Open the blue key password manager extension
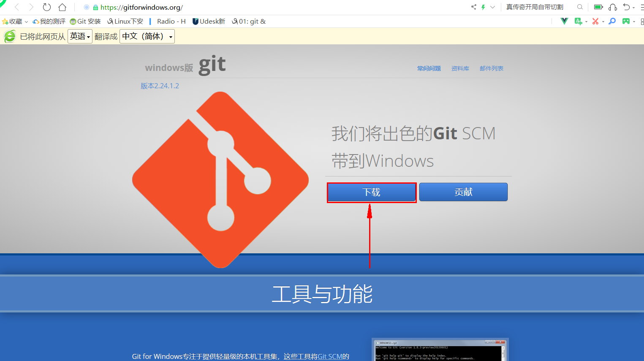The height and width of the screenshot is (361, 644). pyautogui.click(x=612, y=21)
